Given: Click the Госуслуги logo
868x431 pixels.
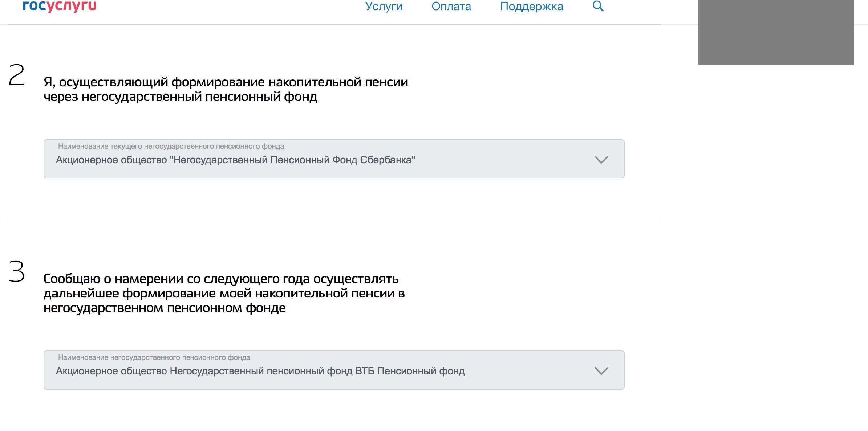Looking at the screenshot, I should pos(59,6).
